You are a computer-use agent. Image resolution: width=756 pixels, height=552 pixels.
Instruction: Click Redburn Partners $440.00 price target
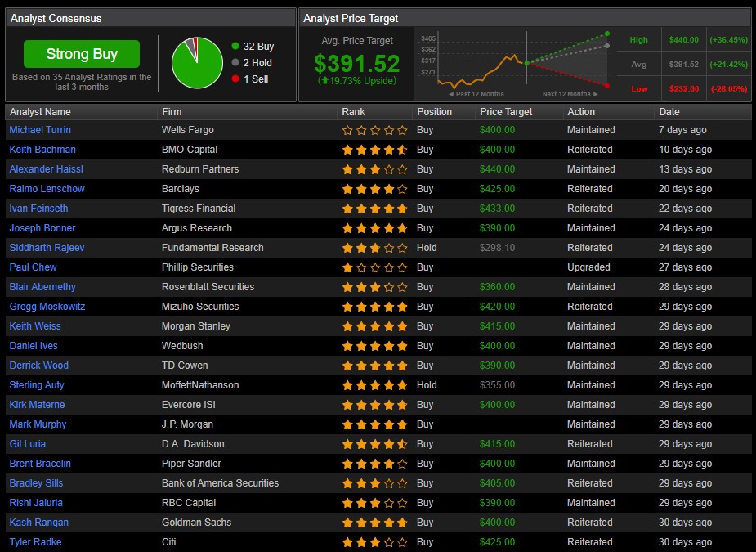point(497,169)
